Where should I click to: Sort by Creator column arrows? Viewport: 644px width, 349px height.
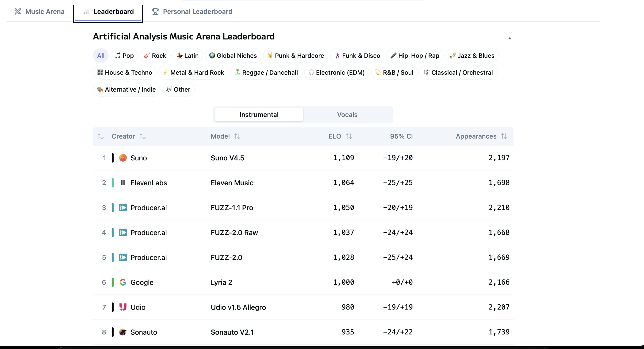[x=142, y=136]
